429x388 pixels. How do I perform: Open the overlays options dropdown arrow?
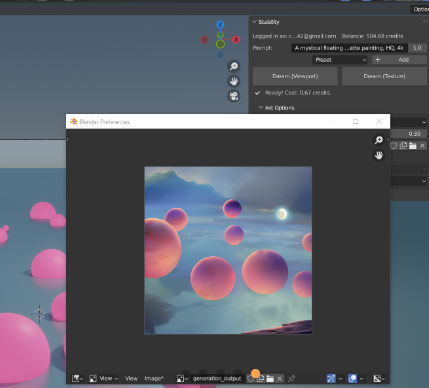(362, 379)
